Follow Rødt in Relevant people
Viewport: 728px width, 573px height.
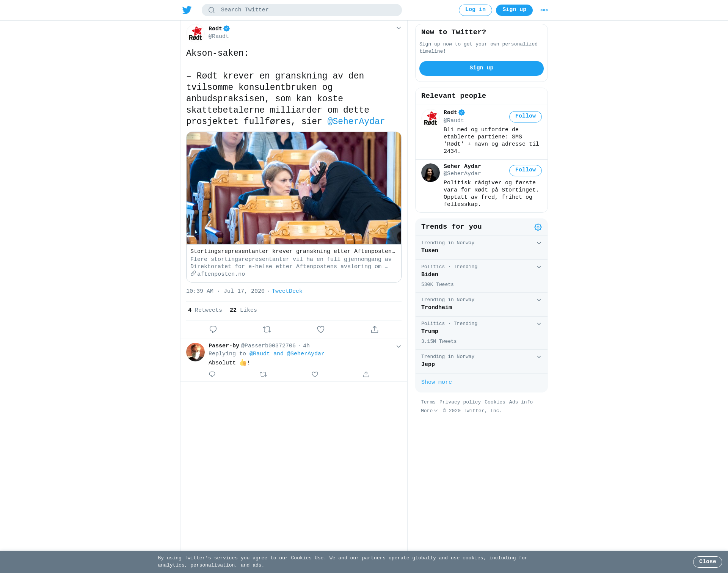point(525,116)
